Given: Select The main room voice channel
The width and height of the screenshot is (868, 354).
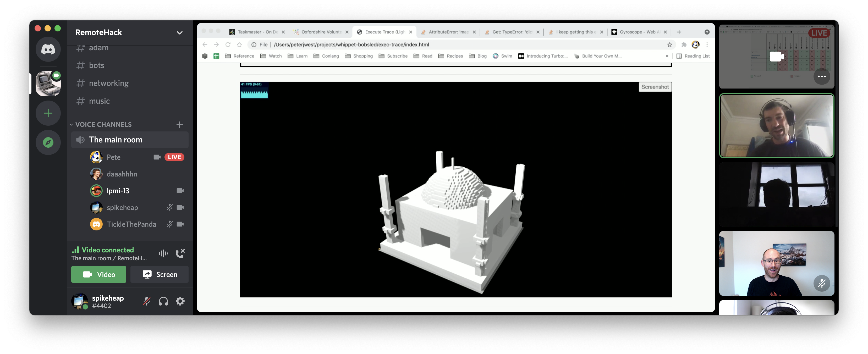Looking at the screenshot, I should [x=130, y=140].
